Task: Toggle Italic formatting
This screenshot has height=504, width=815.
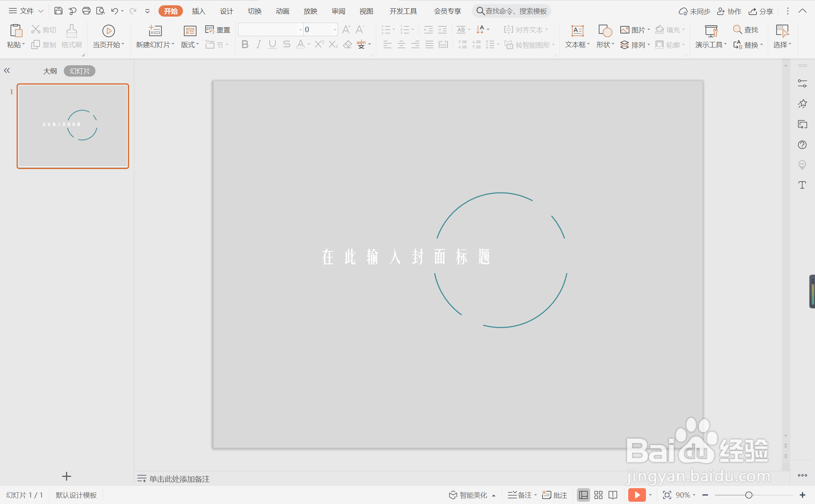Action: [x=258, y=45]
